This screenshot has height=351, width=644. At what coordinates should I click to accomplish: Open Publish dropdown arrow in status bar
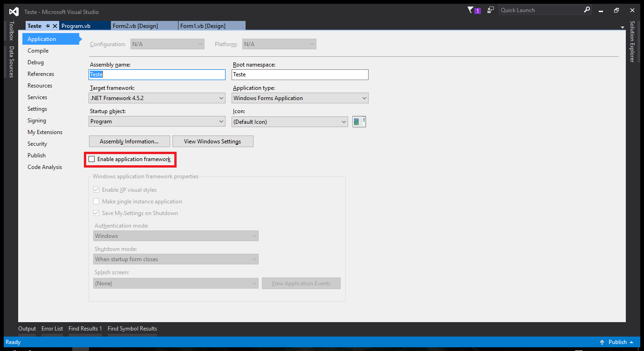click(x=632, y=342)
